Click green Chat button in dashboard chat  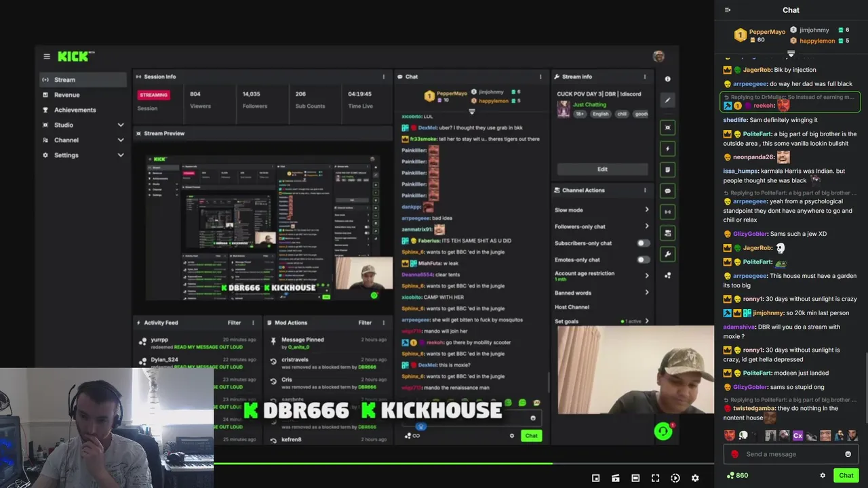531,436
